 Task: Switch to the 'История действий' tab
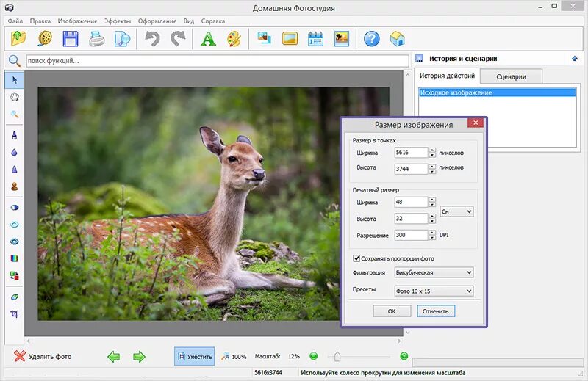447,76
